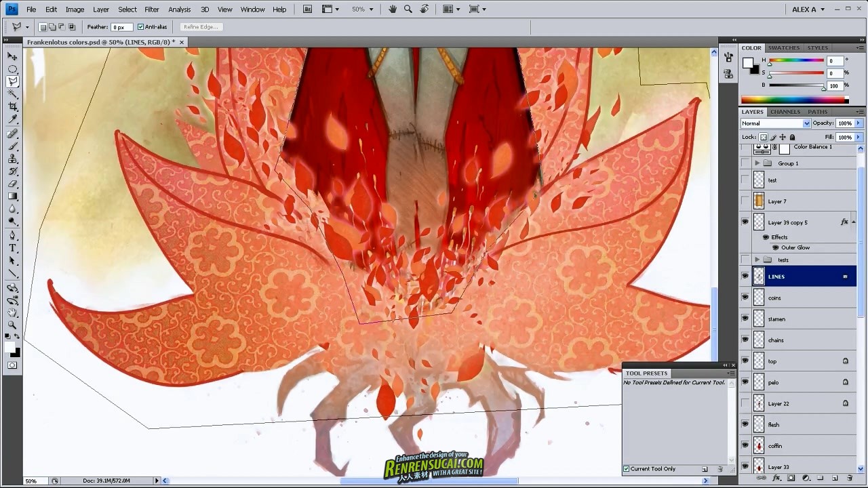Select the Pen tool

(x=12, y=236)
